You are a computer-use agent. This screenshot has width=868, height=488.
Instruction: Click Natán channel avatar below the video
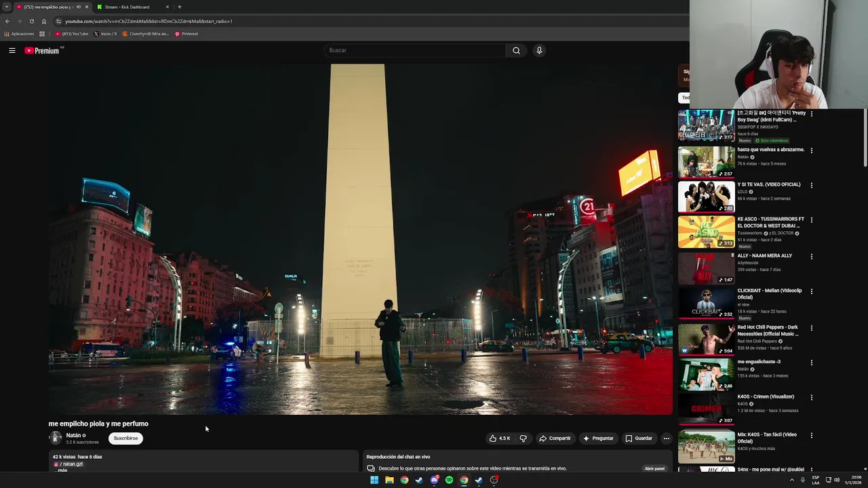(x=55, y=438)
